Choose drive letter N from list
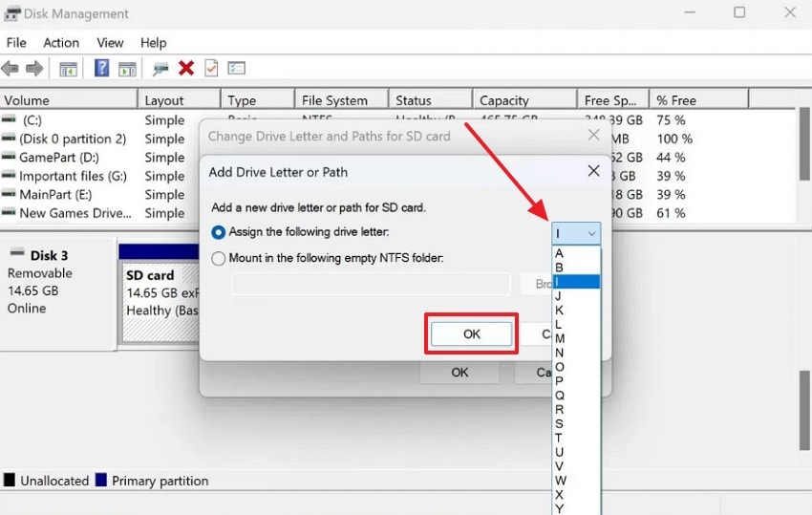Image resolution: width=812 pixels, height=515 pixels. pyautogui.click(x=576, y=353)
